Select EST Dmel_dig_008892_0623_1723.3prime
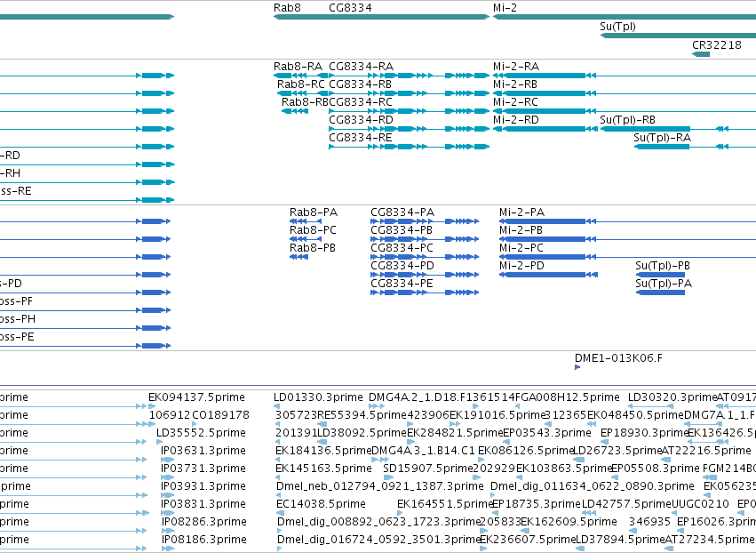This screenshot has width=756, height=553. point(379,522)
